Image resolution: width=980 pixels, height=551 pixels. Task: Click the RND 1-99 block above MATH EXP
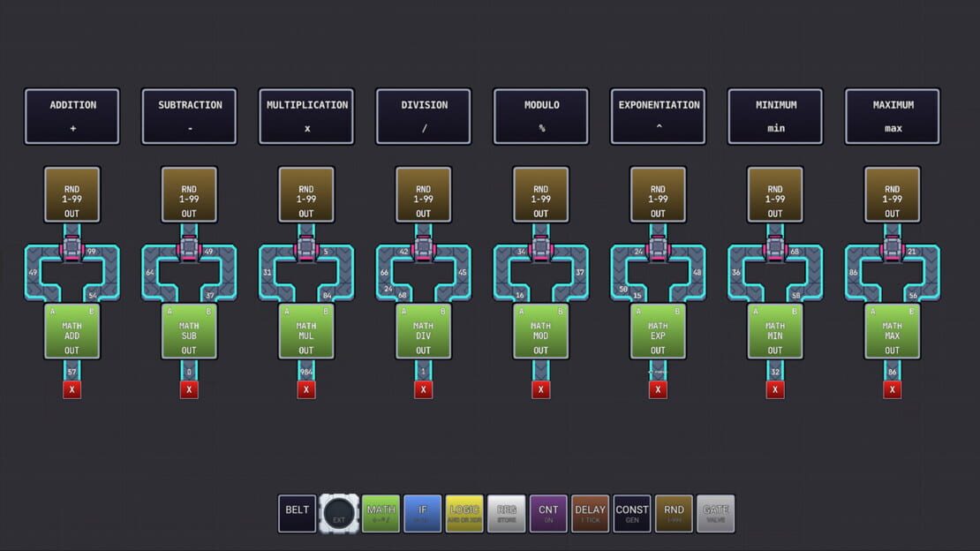click(x=658, y=194)
